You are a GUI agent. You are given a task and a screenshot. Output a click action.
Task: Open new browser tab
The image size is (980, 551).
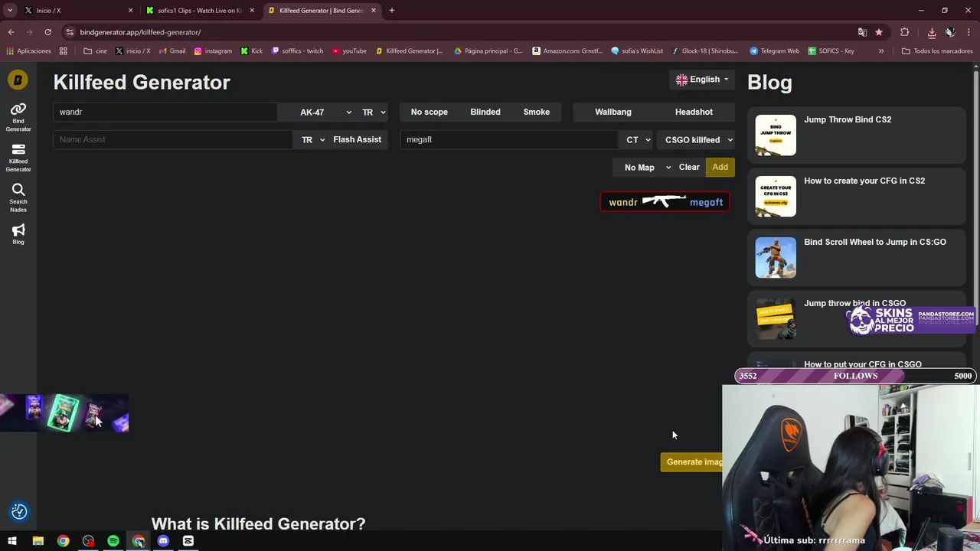pos(392,10)
